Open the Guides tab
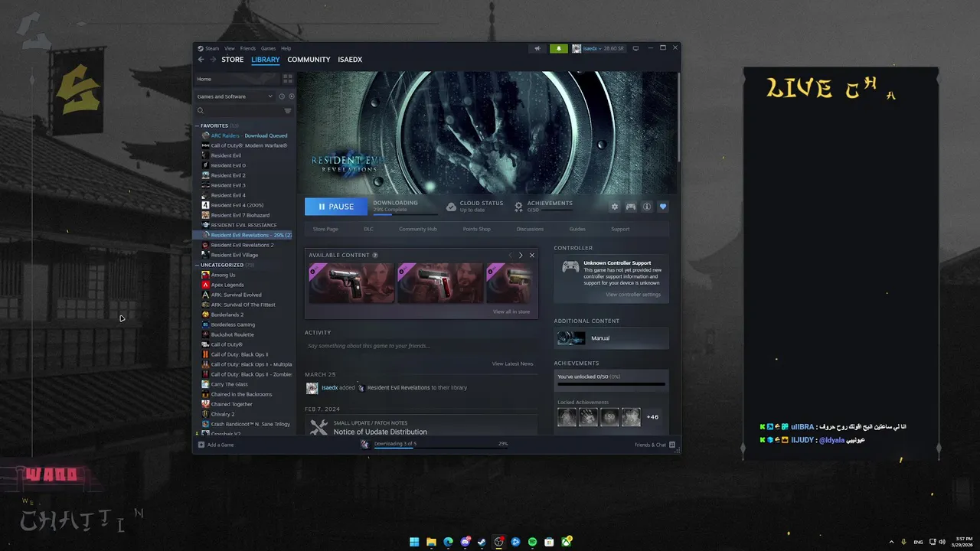The image size is (980, 551). (x=577, y=229)
